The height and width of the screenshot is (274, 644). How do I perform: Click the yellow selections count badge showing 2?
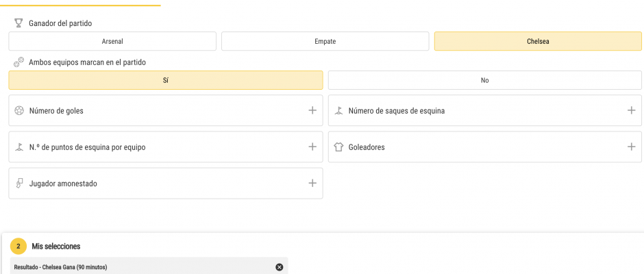[18, 247]
